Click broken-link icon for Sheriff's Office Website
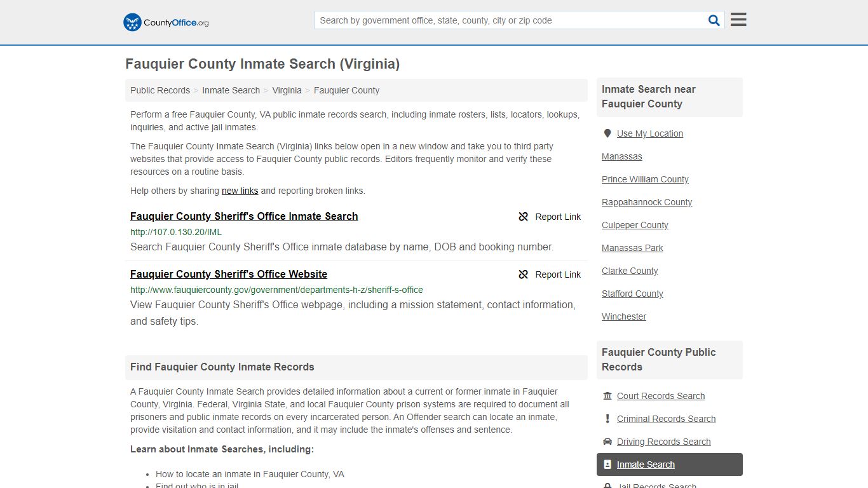The image size is (868, 488). (x=524, y=274)
